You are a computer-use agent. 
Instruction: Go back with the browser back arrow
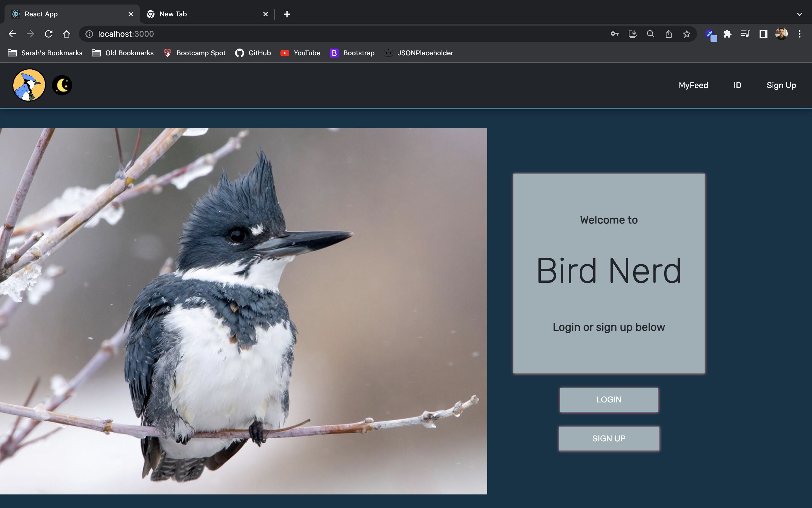pyautogui.click(x=12, y=34)
